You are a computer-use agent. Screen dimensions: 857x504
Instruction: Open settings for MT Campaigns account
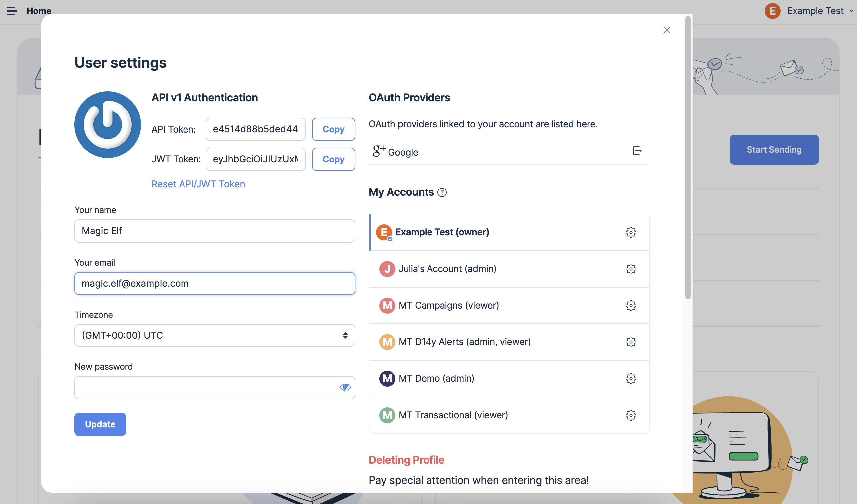631,306
